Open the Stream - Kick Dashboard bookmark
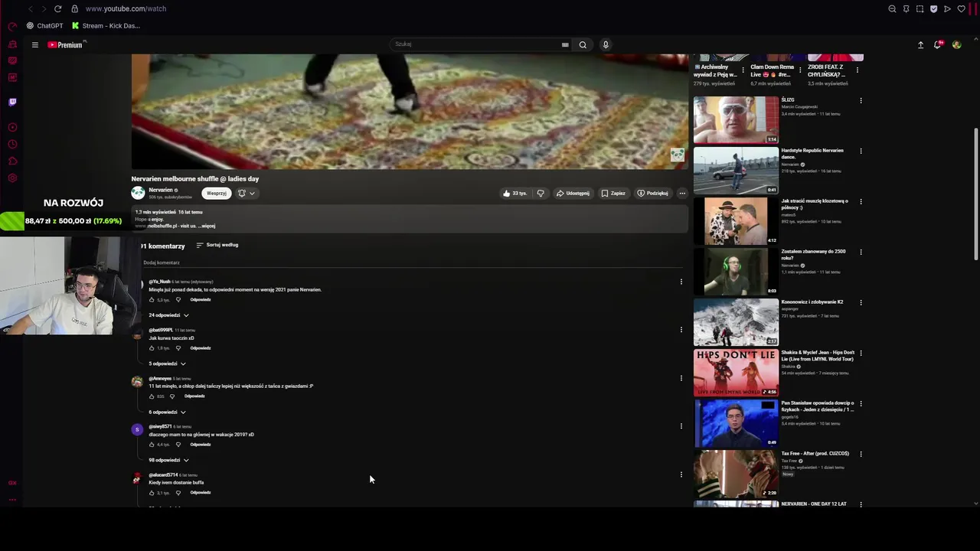This screenshot has width=980, height=551. point(106,25)
